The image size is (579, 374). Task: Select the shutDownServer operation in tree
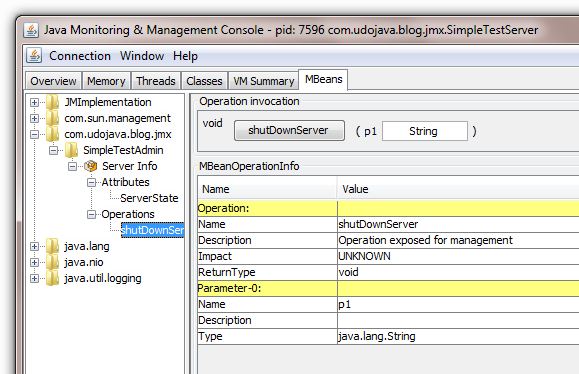tap(152, 230)
